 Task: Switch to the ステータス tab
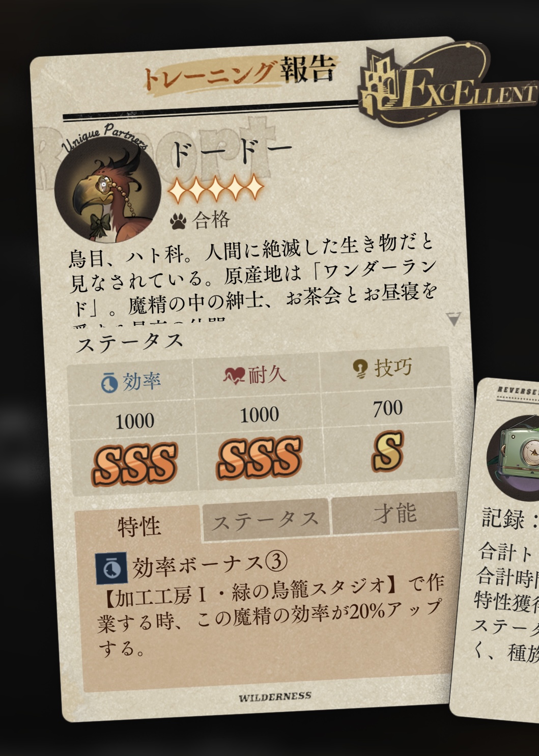click(265, 520)
